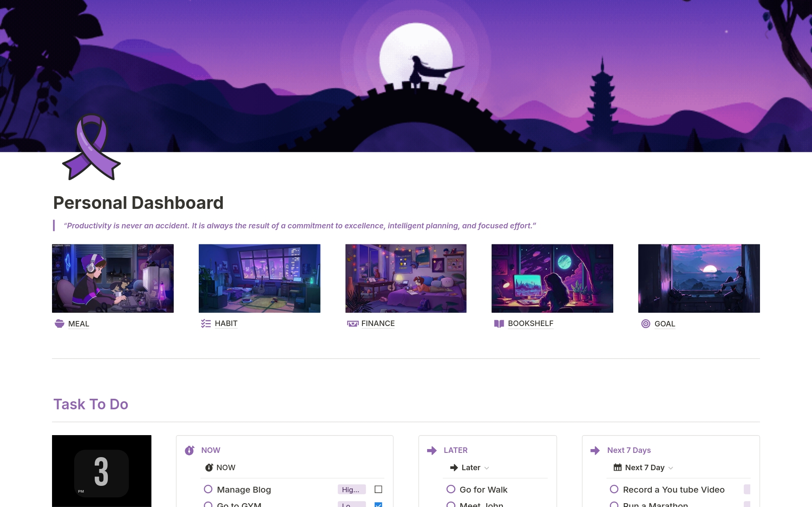Click the GOAL sunset thumbnail image

pos(699,278)
